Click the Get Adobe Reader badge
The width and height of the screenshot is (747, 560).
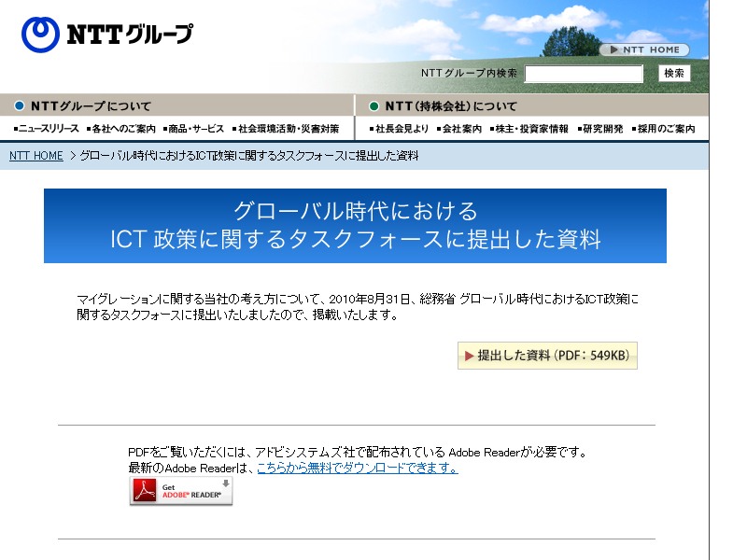pos(181,491)
